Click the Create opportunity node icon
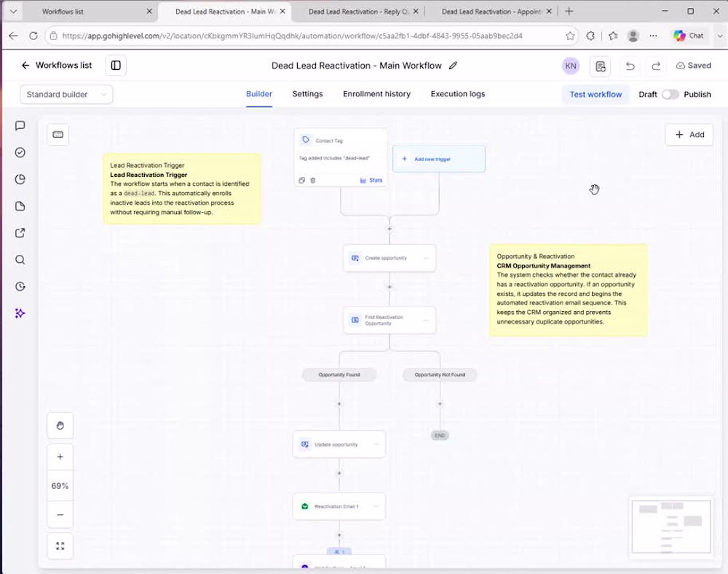The width and height of the screenshot is (728, 574). click(x=355, y=258)
